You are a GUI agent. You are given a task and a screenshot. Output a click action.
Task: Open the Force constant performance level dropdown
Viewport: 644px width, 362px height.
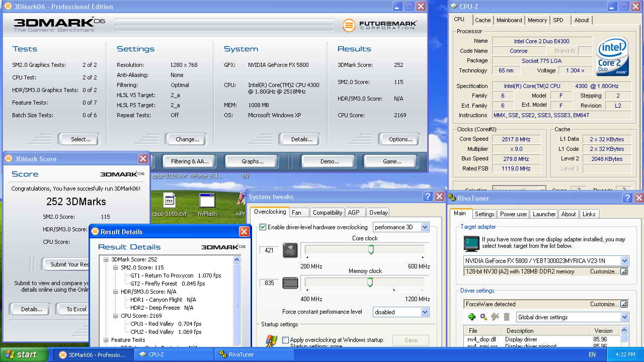(x=425, y=312)
